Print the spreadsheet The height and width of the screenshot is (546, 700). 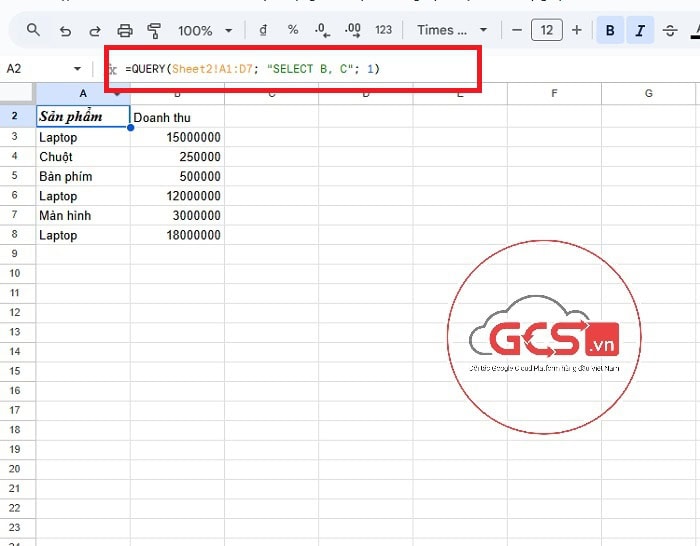[124, 30]
